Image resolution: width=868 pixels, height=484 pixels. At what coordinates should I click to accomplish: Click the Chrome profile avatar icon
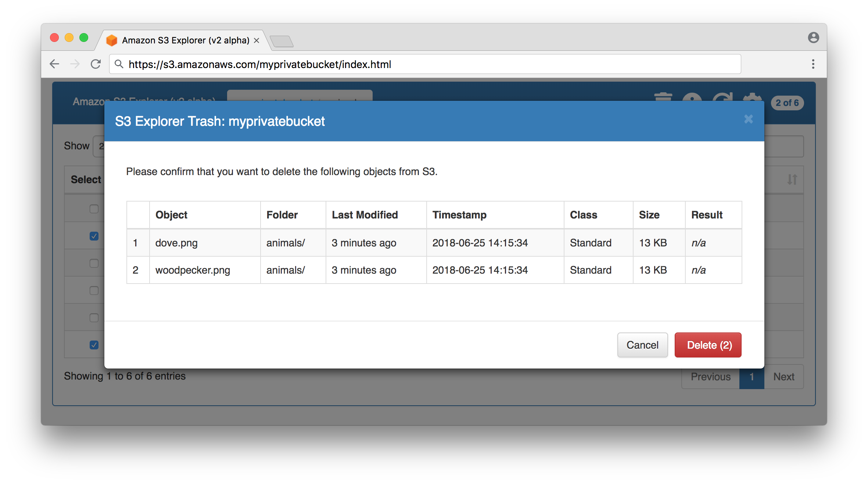click(813, 38)
